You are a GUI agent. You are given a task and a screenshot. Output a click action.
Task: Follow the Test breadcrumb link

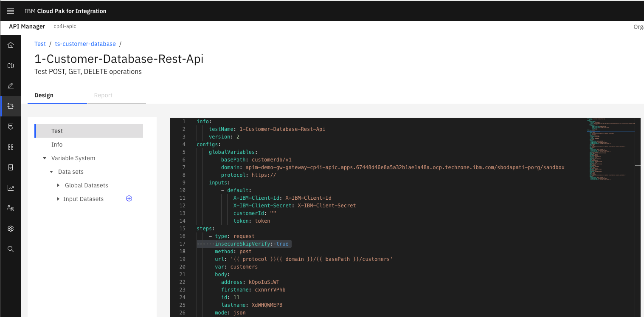click(40, 44)
